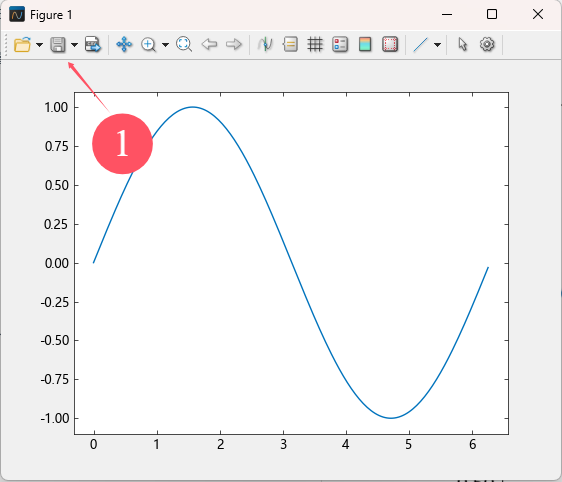The height and width of the screenshot is (482, 562).
Task: Click the export/save-as image icon
Action: coord(93,44)
